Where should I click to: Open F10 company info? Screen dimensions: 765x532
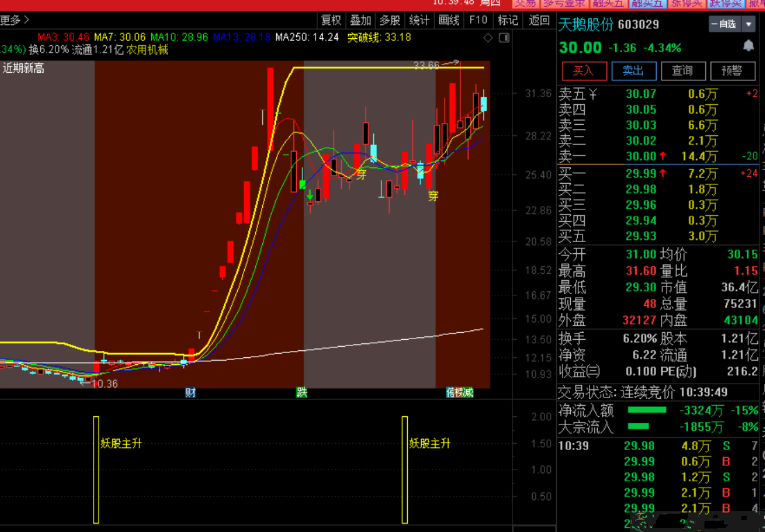[478, 21]
